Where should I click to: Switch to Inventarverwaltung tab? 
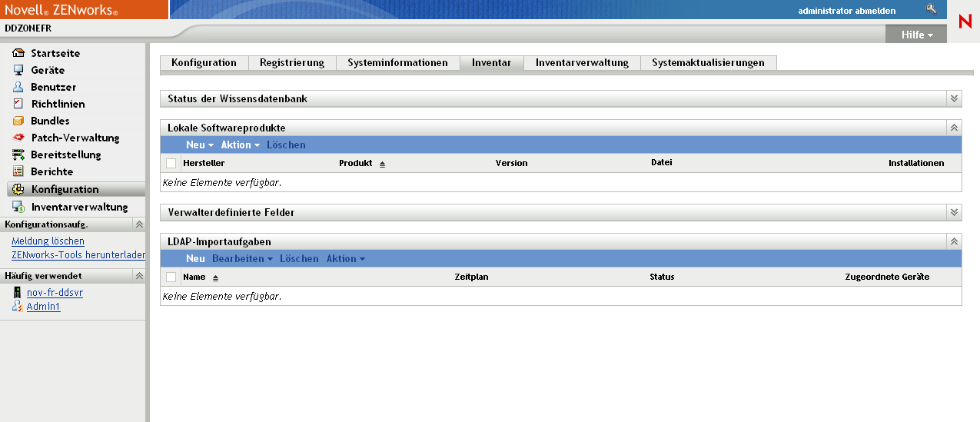[582, 63]
